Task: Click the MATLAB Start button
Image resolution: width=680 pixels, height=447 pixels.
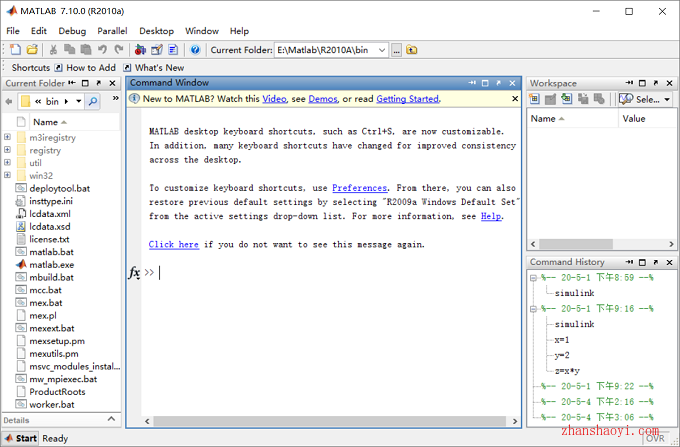Action: click(20, 438)
